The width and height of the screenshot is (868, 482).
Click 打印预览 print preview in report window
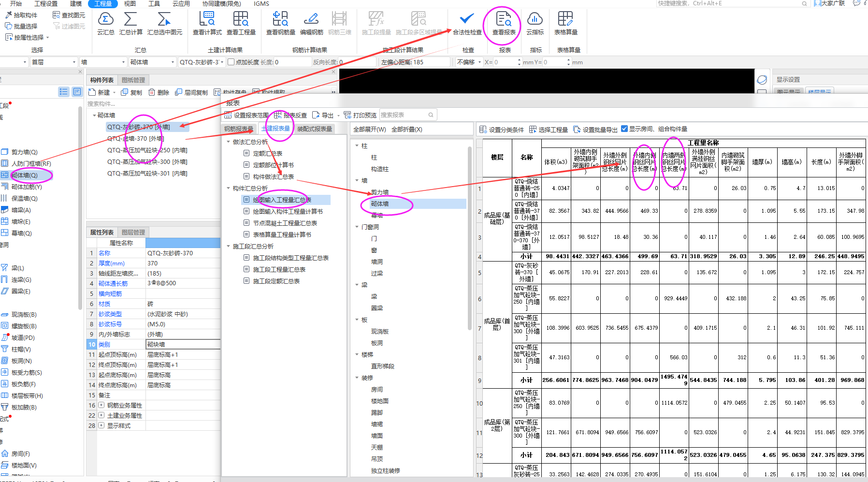[x=360, y=115]
